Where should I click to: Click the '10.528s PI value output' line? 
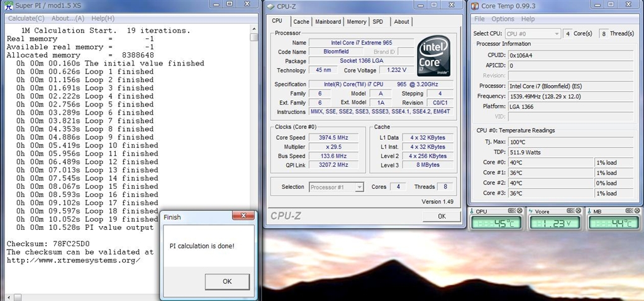85,227
